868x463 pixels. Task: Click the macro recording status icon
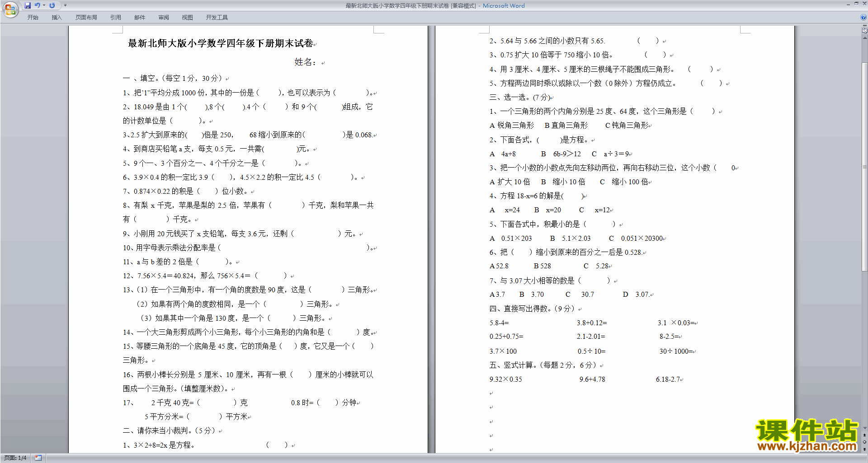click(38, 458)
